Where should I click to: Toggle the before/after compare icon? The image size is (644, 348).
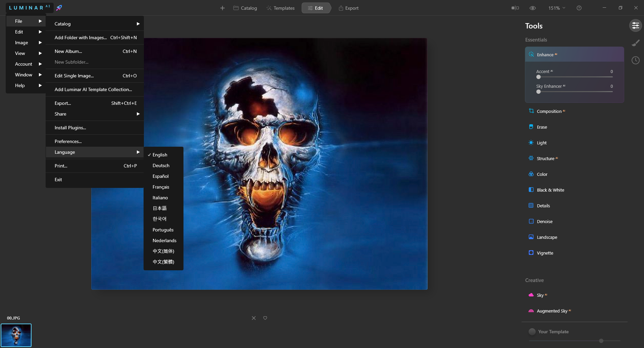pos(515,8)
